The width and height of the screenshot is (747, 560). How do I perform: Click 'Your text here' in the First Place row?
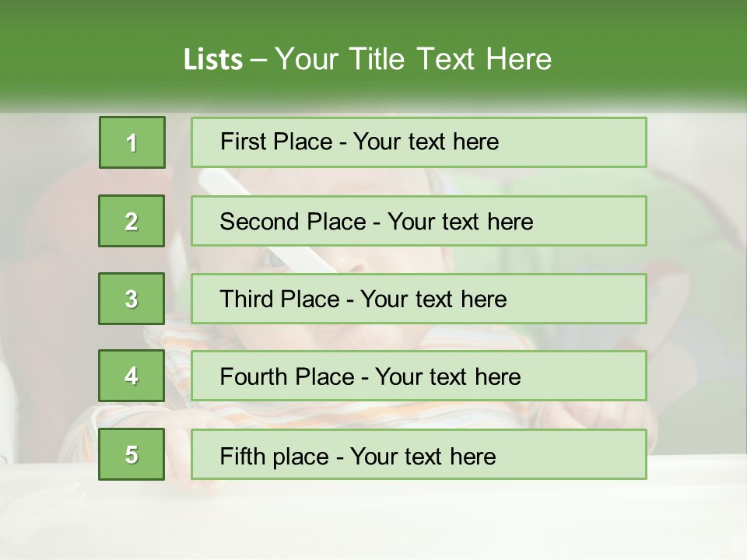[x=426, y=142]
